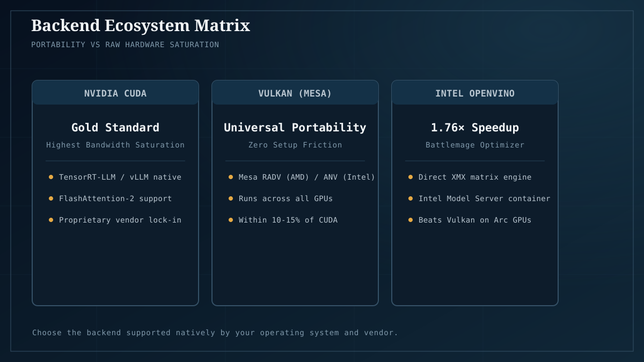Click Battlemage Optimizer text
Viewport: 644px width, 362px height.
tap(475, 145)
